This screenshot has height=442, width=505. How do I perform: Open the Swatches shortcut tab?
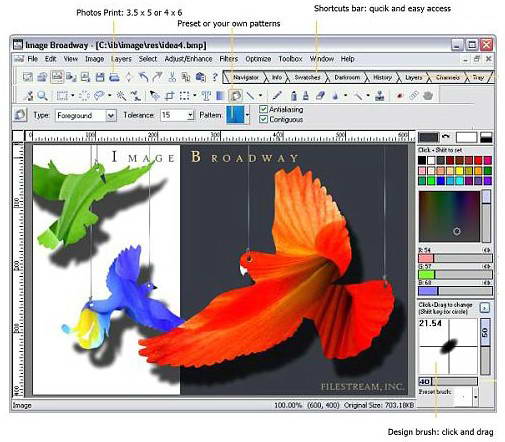pyautogui.click(x=307, y=77)
